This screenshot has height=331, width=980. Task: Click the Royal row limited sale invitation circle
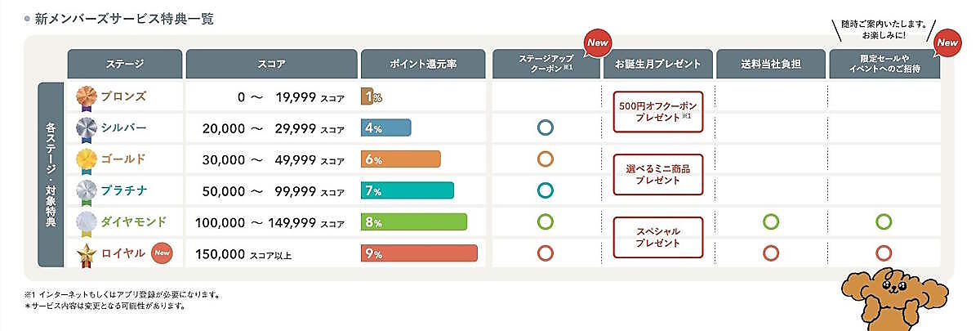883,253
